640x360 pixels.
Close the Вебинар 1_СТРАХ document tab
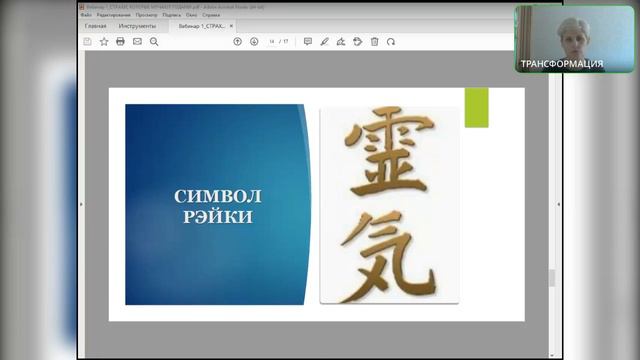click(231, 26)
